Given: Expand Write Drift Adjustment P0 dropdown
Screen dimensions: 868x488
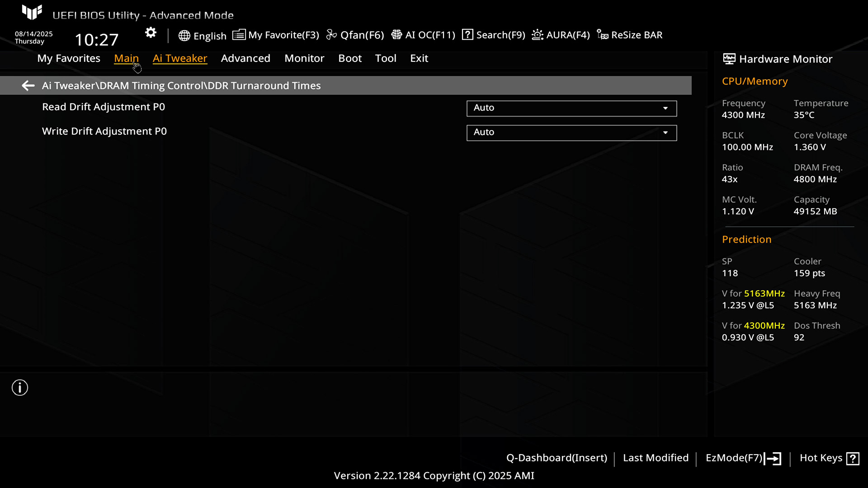Looking at the screenshot, I should tap(571, 132).
